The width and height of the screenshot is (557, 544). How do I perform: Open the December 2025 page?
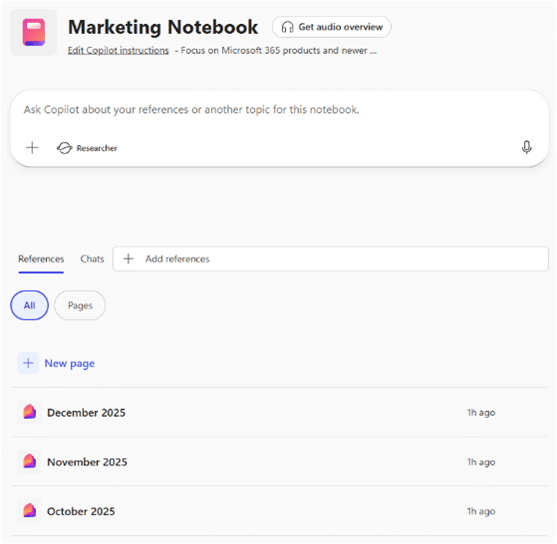(279, 413)
